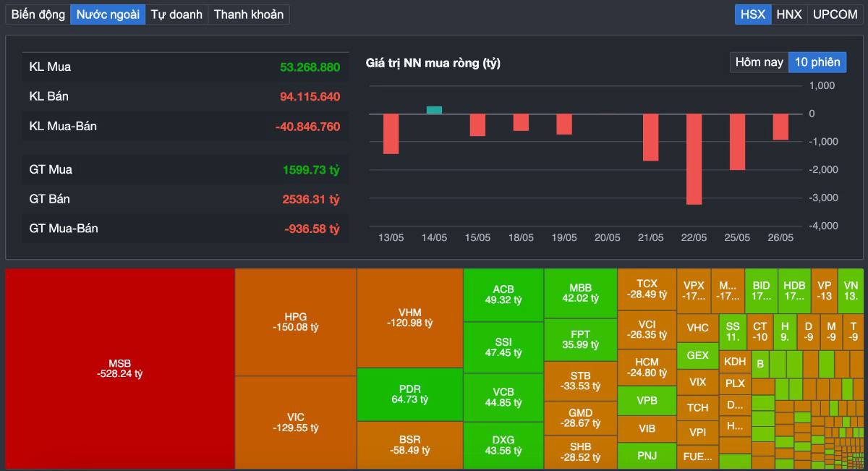Open the Tự doanh tab

pos(176,14)
